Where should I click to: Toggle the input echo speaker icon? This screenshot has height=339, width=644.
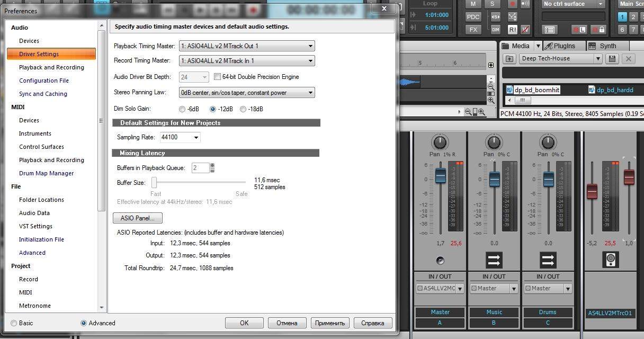click(525, 4)
